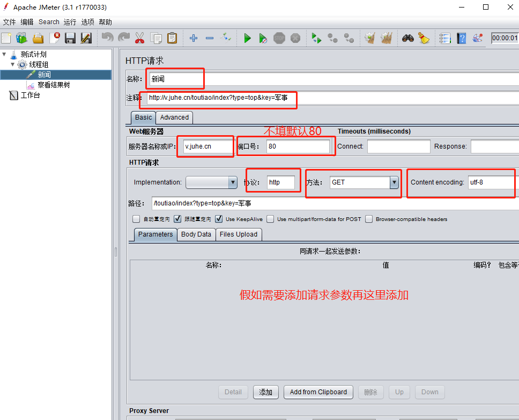Image resolution: width=519 pixels, height=420 pixels.
Task: Open the 选项 menu
Action: (x=88, y=22)
